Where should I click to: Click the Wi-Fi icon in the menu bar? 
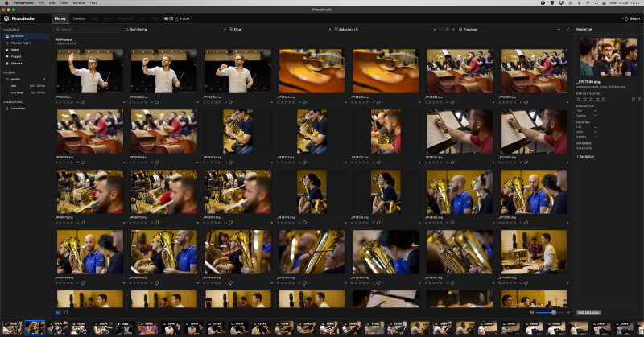(588, 3)
